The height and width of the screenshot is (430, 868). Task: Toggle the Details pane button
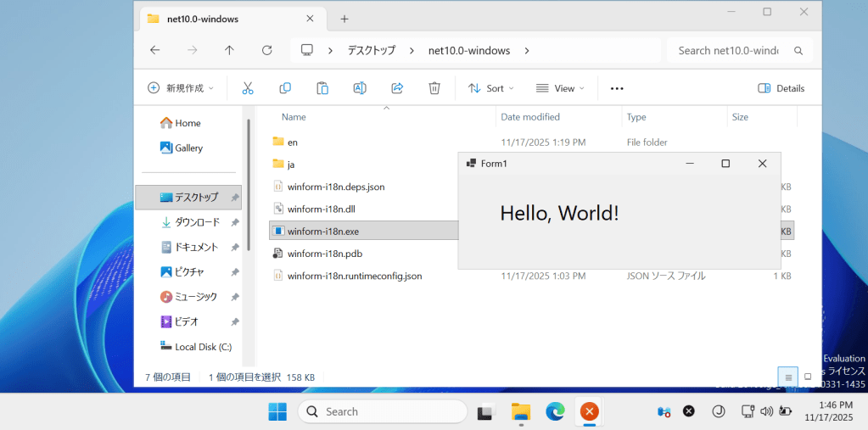tap(781, 88)
